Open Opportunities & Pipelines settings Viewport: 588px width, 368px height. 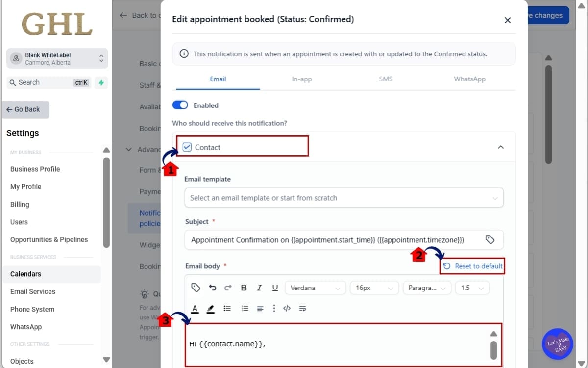pos(49,239)
